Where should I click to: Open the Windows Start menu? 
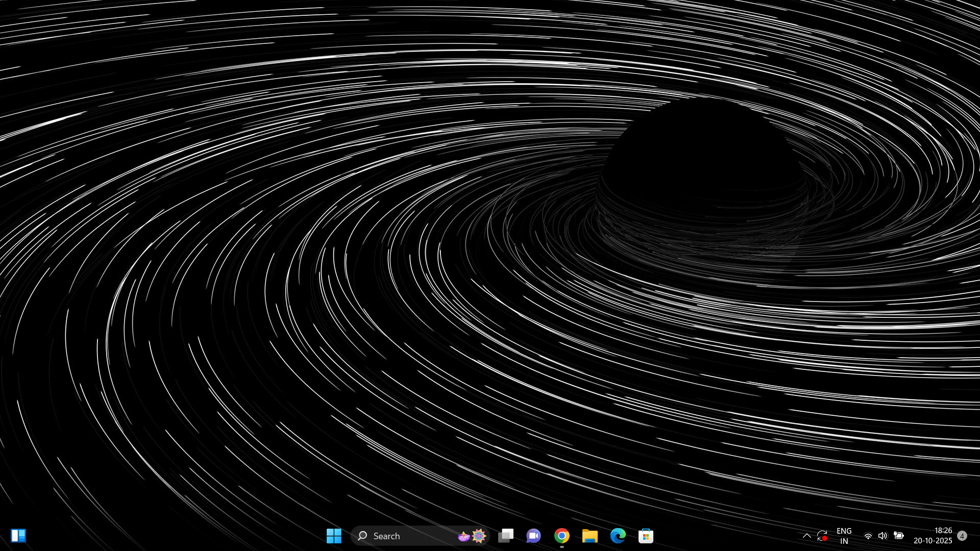point(334,536)
